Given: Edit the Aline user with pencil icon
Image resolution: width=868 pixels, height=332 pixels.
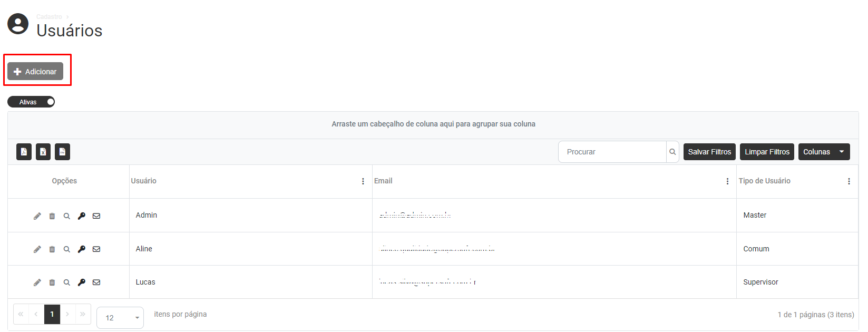Looking at the screenshot, I should (37, 249).
